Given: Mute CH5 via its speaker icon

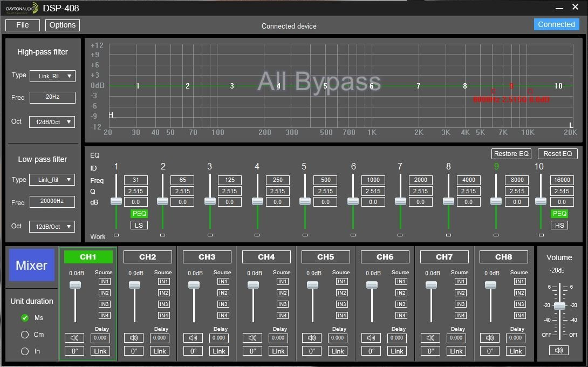Looking at the screenshot, I should [311, 338].
